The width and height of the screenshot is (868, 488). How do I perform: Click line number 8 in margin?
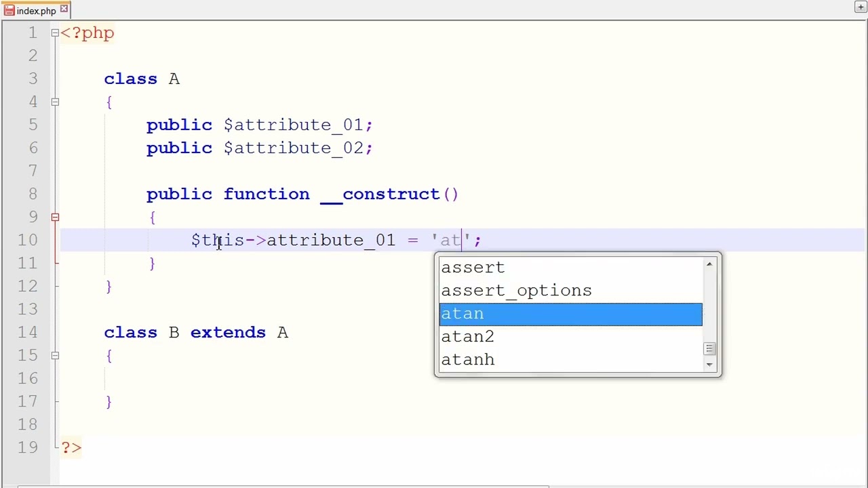coord(33,194)
